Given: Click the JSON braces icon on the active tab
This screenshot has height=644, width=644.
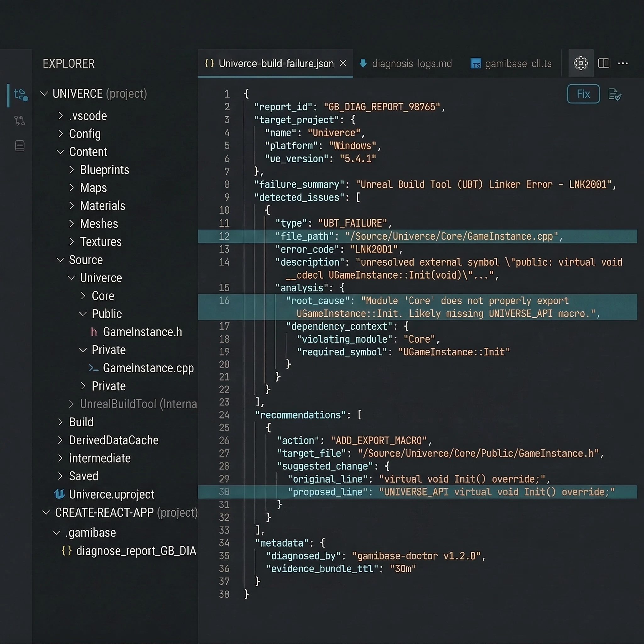Looking at the screenshot, I should point(209,63).
